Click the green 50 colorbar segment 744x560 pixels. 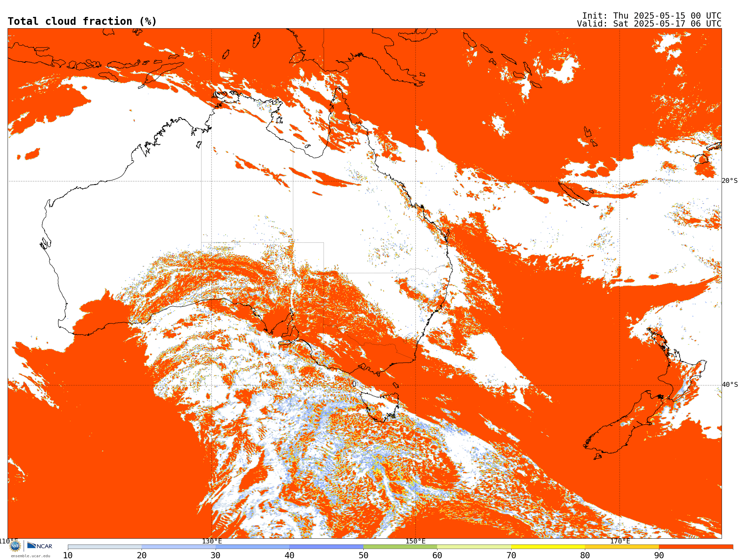tap(400, 547)
